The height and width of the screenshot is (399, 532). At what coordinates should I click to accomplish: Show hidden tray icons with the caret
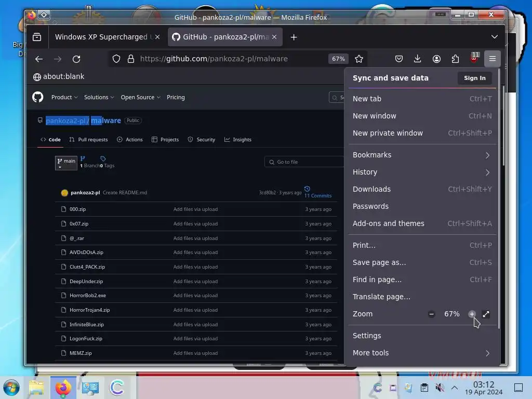click(455, 388)
